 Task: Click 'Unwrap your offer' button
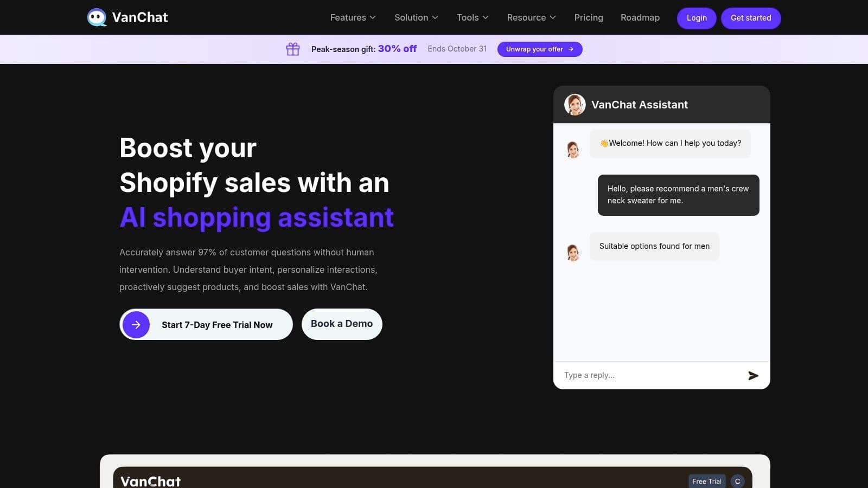pyautogui.click(x=540, y=49)
